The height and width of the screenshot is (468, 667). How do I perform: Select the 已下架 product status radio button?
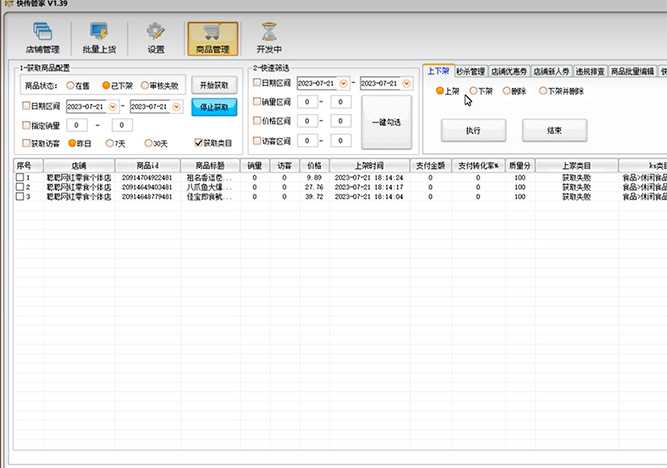click(106, 86)
